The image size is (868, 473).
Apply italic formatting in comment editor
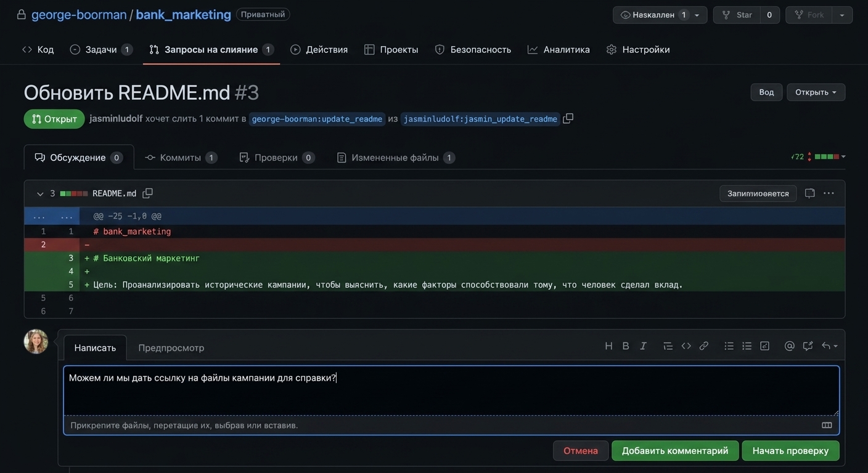[x=643, y=346]
